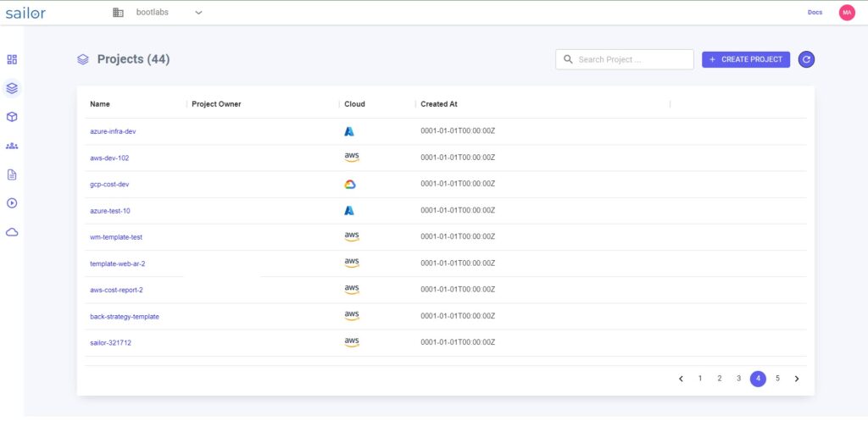Open the dashboard grid icon in sidebar
Screen dimensions: 868x421
(12, 59)
